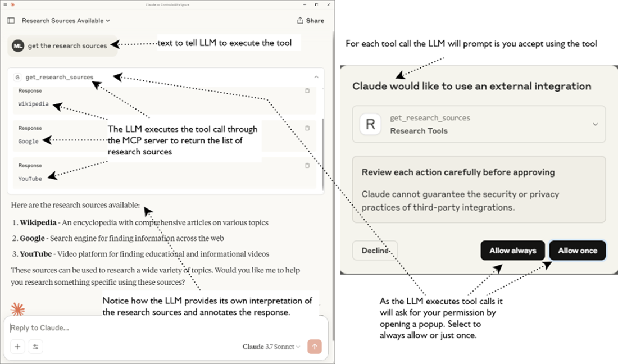Choose Allow always in the permission popup
The width and height of the screenshot is (618, 364).
(x=512, y=251)
